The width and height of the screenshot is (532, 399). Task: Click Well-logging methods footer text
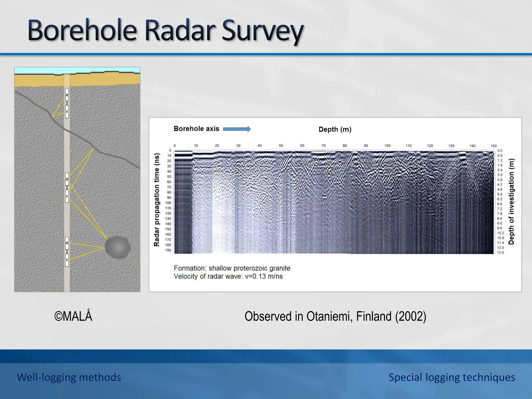(69, 377)
